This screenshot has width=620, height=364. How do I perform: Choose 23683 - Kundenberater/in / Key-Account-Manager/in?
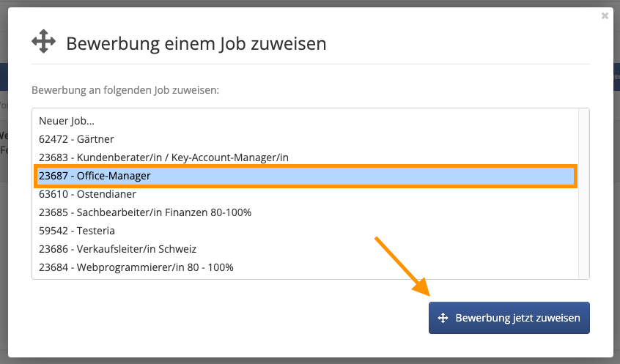tap(305, 157)
